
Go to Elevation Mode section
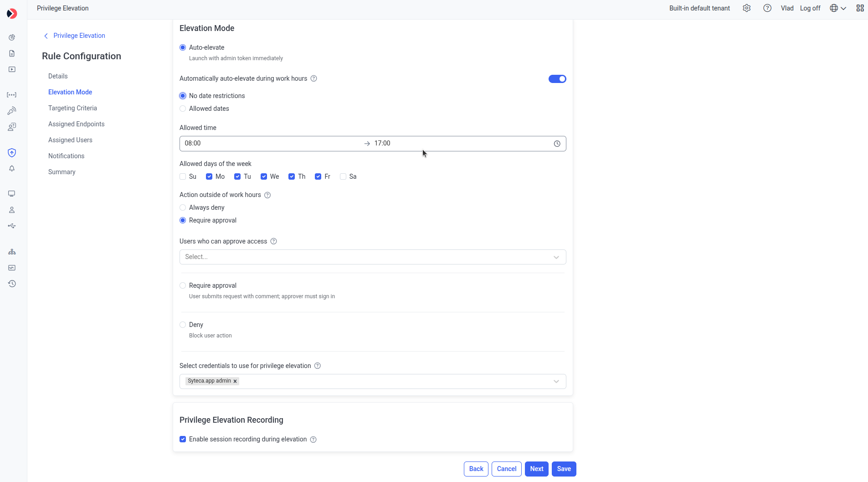(70, 92)
